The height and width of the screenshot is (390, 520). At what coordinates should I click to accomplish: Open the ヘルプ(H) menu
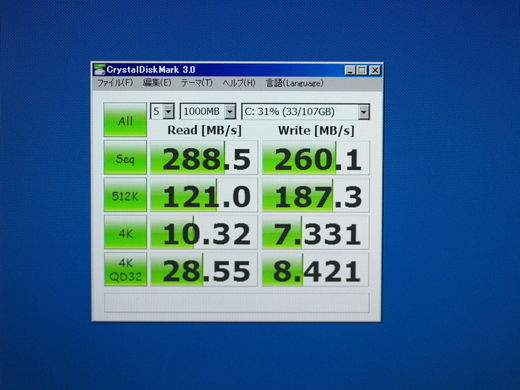point(239,83)
